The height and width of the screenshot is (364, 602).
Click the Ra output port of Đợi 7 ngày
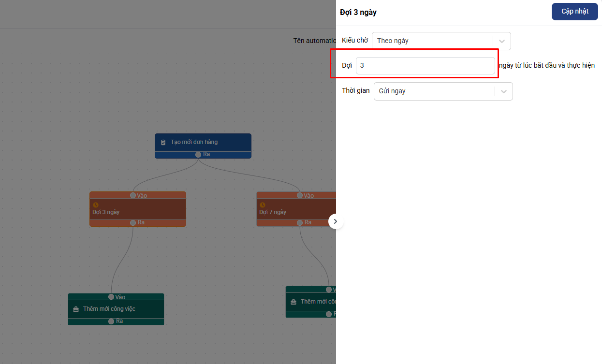[300, 223]
